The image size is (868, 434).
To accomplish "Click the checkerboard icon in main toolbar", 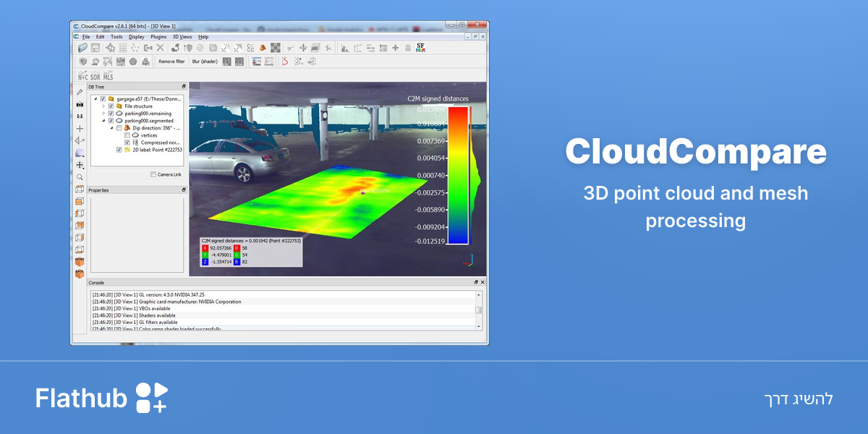I will click(x=276, y=48).
